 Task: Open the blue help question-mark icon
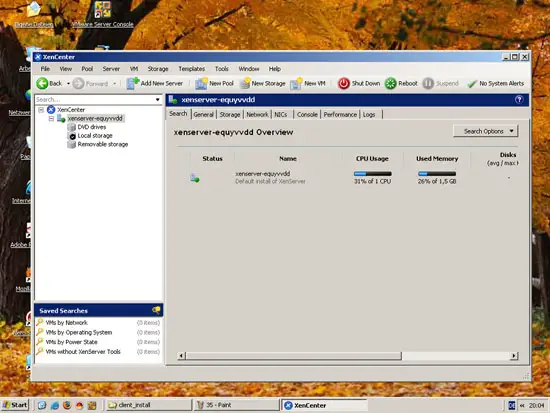[x=519, y=100]
